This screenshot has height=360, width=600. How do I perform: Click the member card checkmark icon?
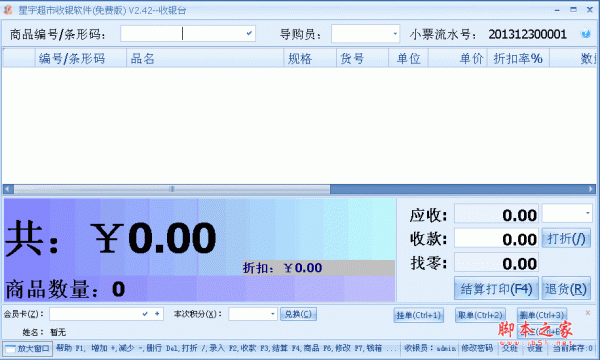[x=145, y=314]
